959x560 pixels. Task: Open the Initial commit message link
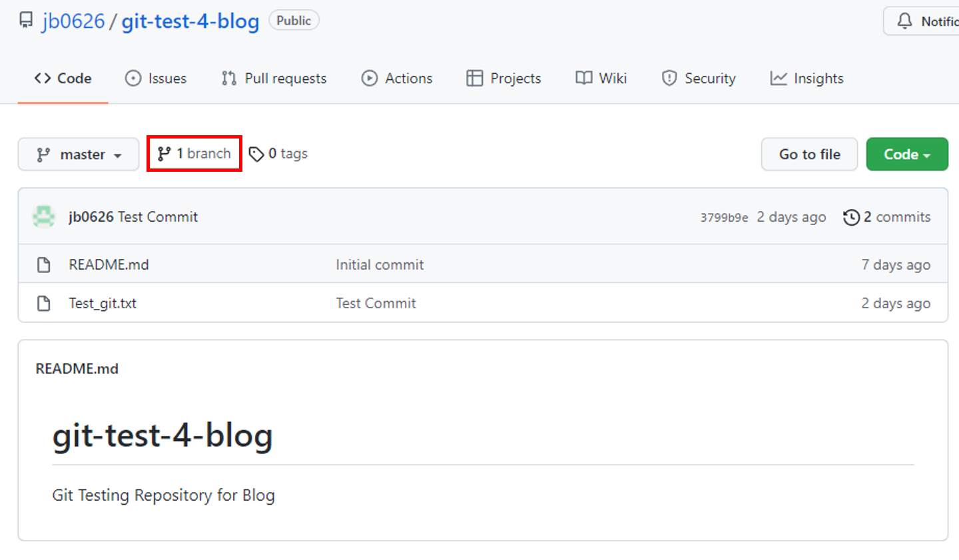[380, 265]
